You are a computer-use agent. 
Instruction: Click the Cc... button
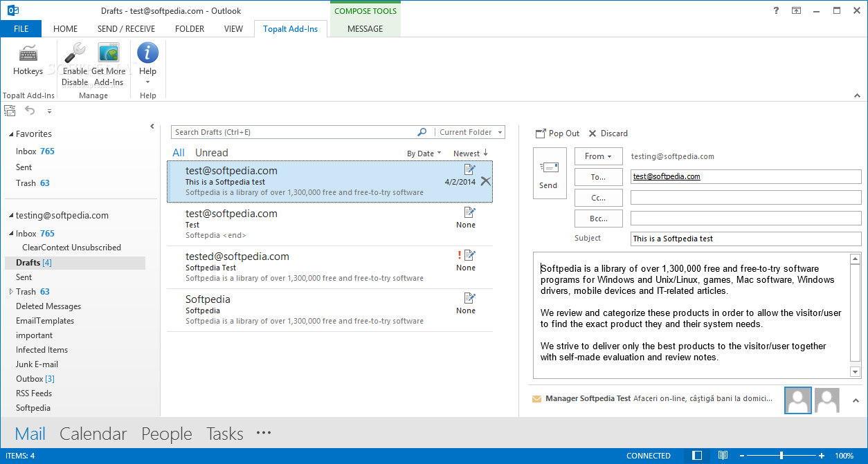pos(598,198)
